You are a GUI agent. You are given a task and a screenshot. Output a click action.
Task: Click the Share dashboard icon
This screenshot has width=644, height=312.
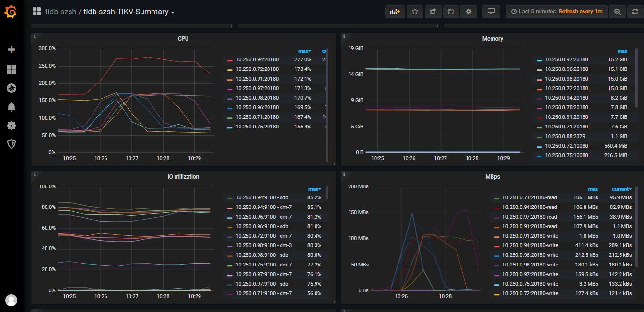coord(433,12)
